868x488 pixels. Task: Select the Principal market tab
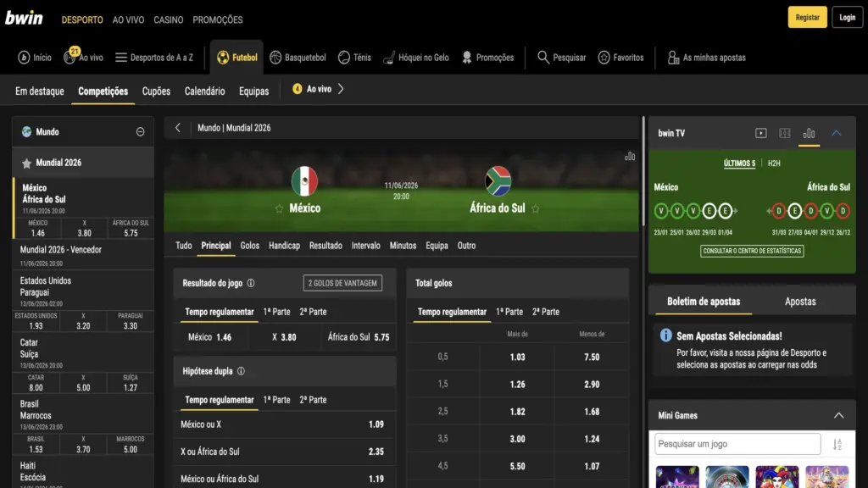216,246
